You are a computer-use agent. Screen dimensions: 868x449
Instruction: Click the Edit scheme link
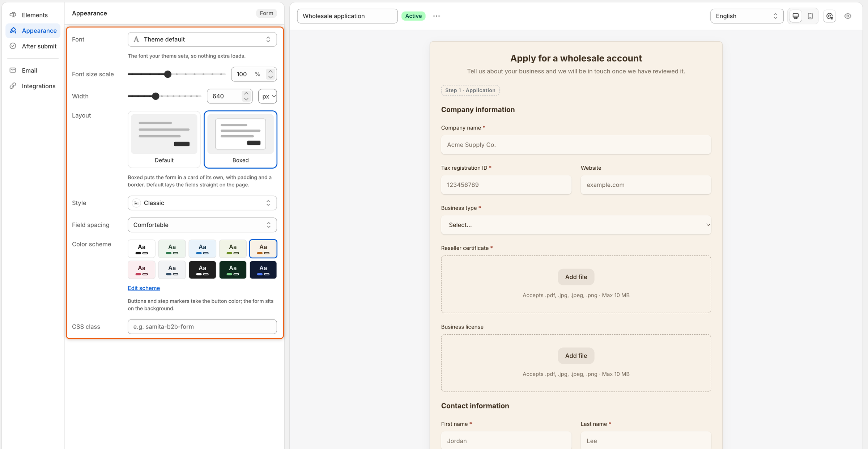tap(144, 288)
